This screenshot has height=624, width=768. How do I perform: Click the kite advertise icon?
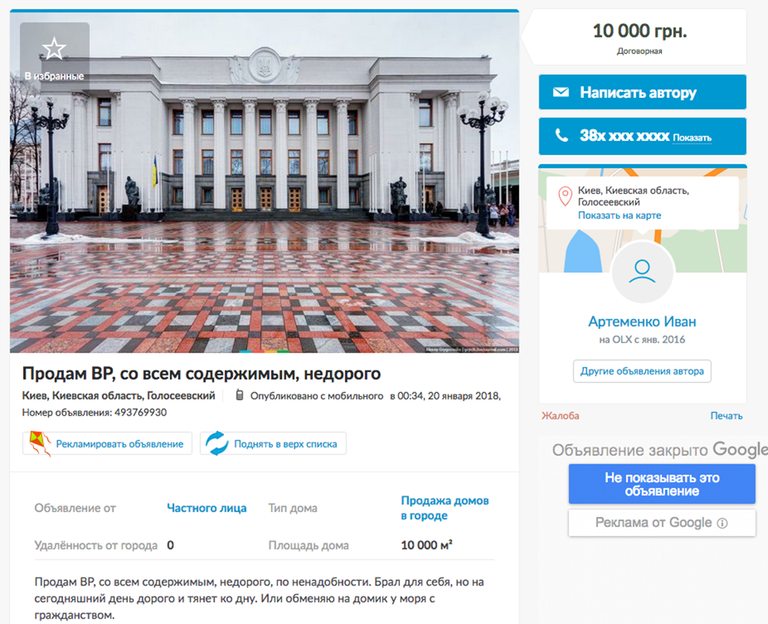[40, 443]
